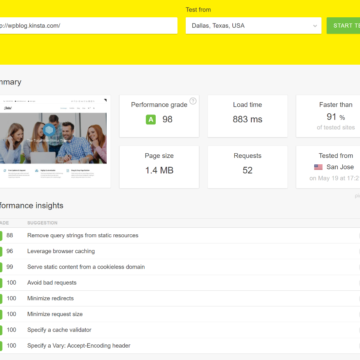This screenshot has width=360, height=360.
Task: Click the SUGGESTION column header
Action: [42, 223]
